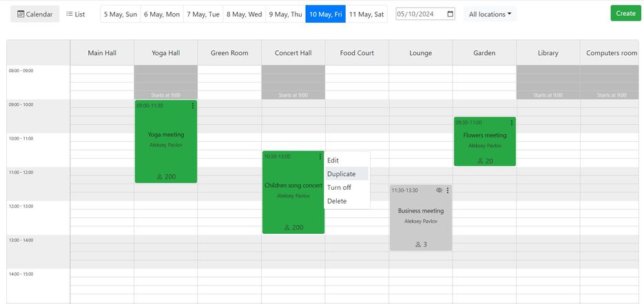The width and height of the screenshot is (644, 304).
Task: Expand the All locations dropdown
Action: (490, 14)
